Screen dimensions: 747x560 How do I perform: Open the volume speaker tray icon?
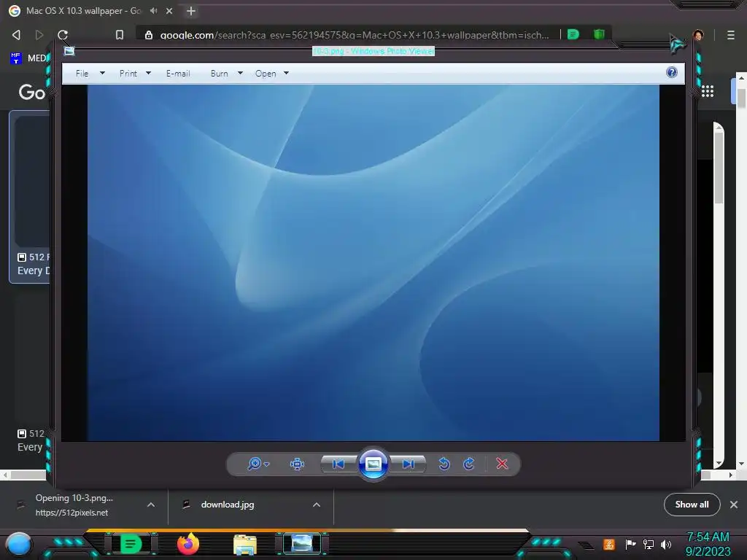click(666, 544)
